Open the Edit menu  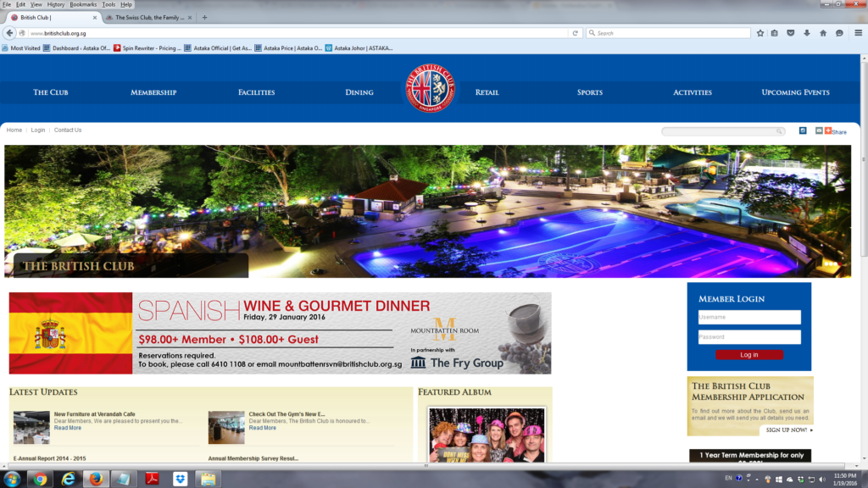point(20,4)
